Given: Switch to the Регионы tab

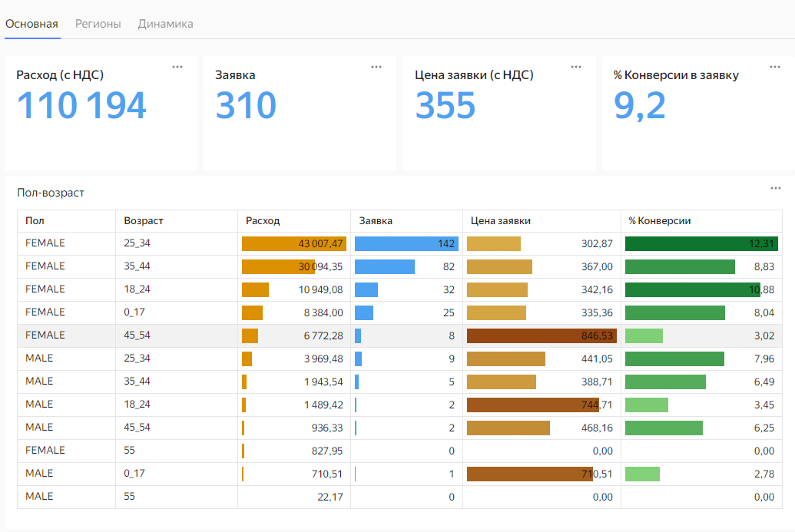Looking at the screenshot, I should point(98,24).
